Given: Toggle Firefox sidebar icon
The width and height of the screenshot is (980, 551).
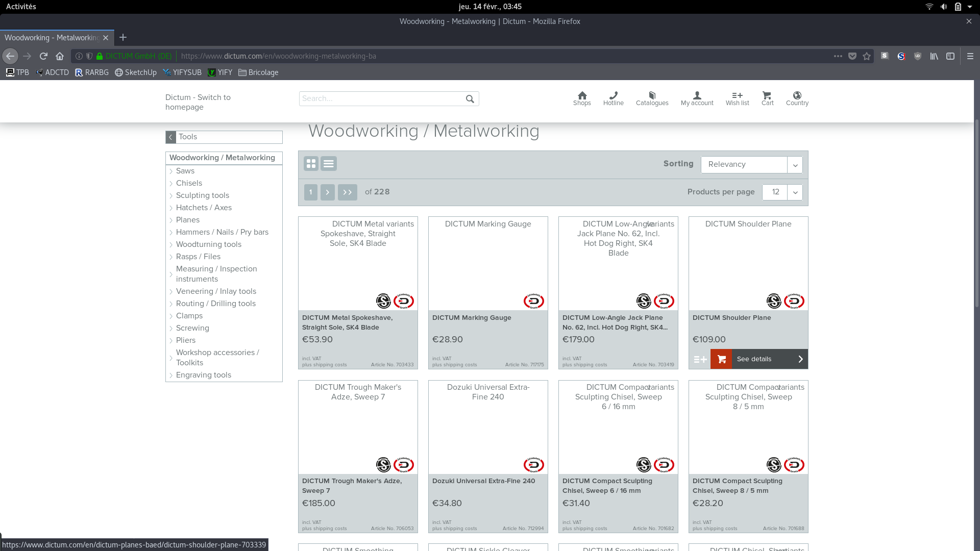Looking at the screenshot, I should pyautogui.click(x=950, y=56).
